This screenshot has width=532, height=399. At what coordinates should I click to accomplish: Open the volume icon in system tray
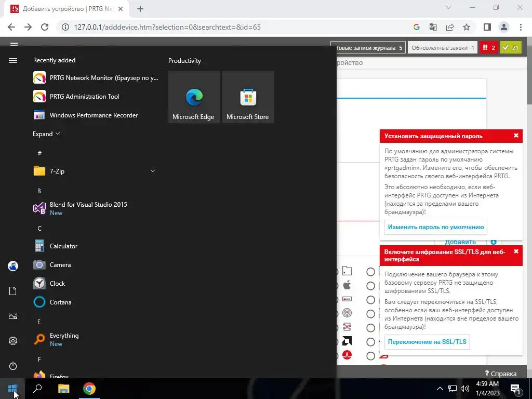[x=465, y=389]
